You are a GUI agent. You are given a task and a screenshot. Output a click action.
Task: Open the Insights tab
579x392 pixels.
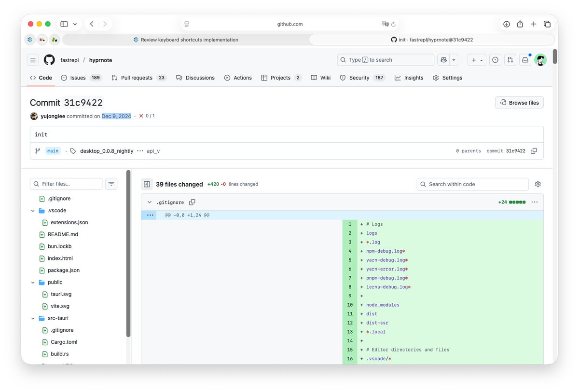coord(409,78)
